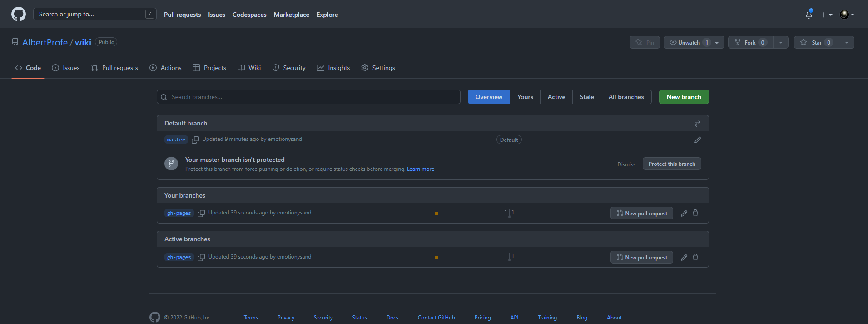
Task: Open Explore in top navigation
Action: pyautogui.click(x=327, y=15)
